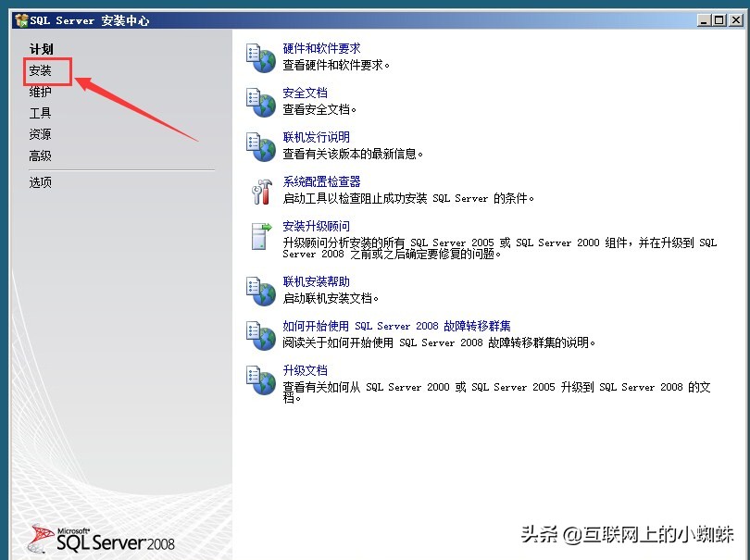
Task: Select the 高级 section
Action: (40, 156)
